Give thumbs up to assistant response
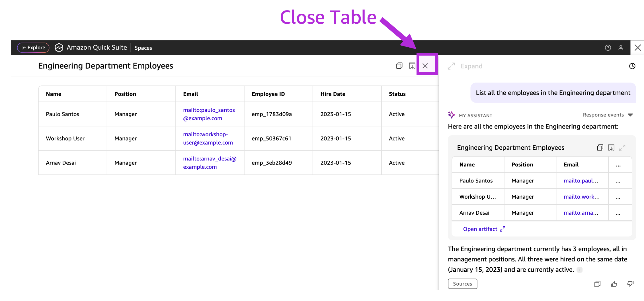This screenshot has width=644, height=301. 614,284
